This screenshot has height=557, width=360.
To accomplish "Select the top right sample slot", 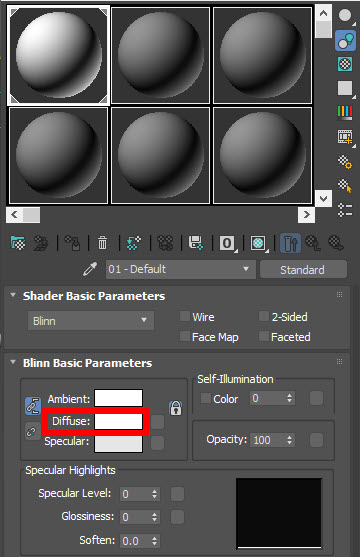I will tap(263, 55).
